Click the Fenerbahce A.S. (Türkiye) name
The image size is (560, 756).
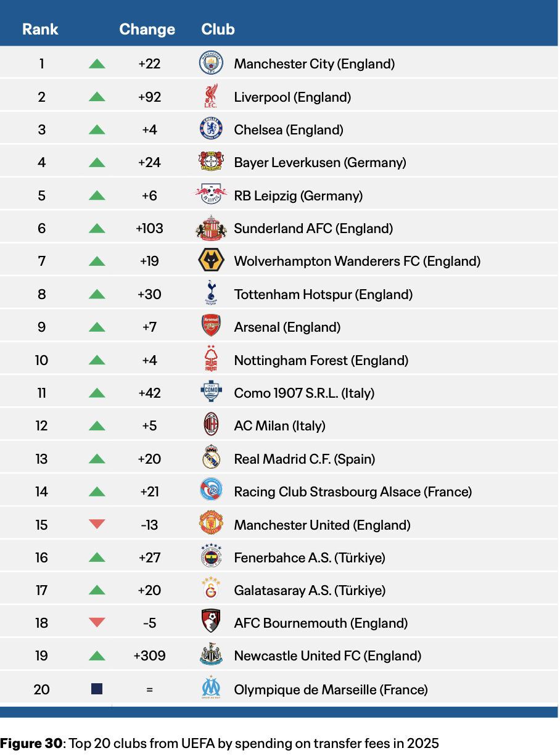[310, 557]
